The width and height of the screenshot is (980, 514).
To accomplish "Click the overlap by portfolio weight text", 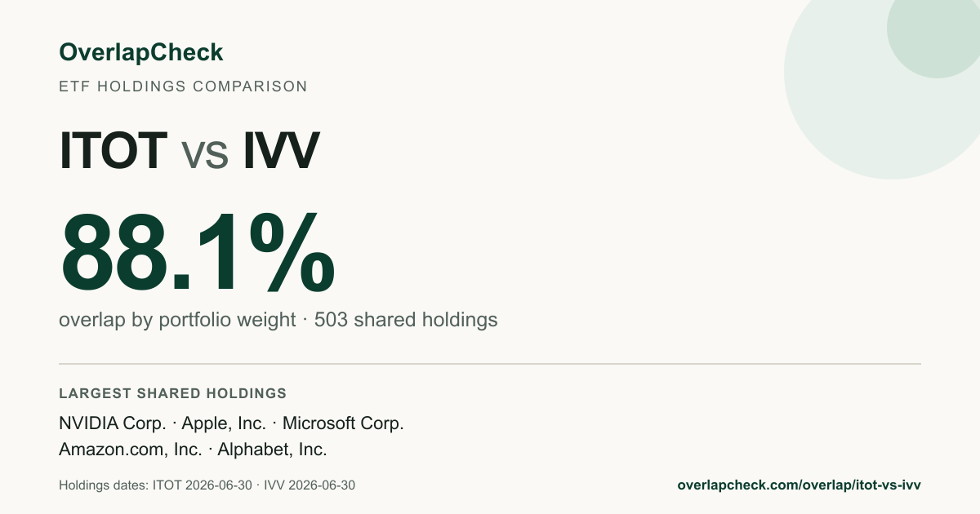I will pos(177,320).
